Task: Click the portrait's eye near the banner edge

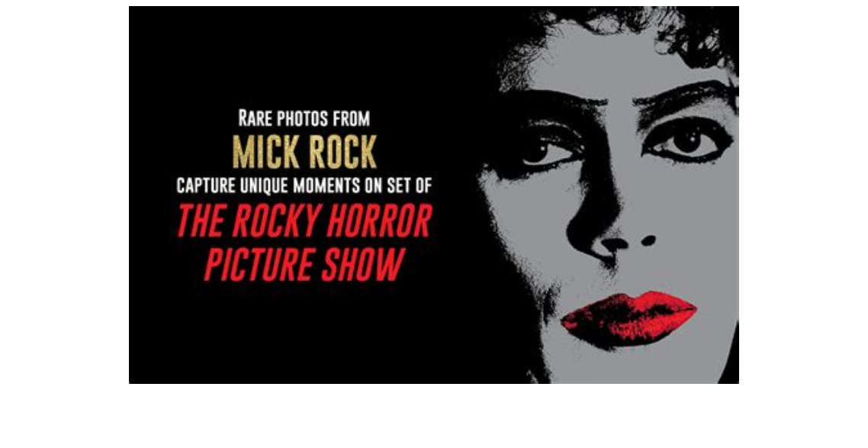Action: click(688, 140)
